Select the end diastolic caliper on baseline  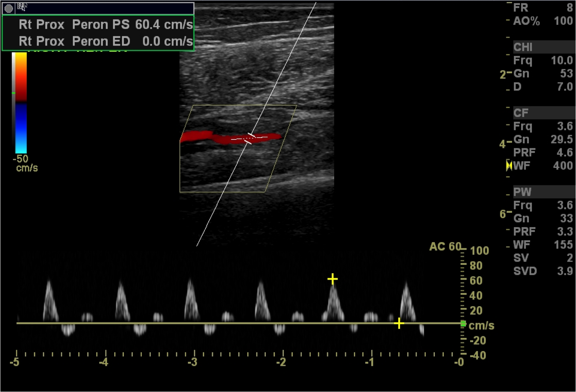coord(399,323)
